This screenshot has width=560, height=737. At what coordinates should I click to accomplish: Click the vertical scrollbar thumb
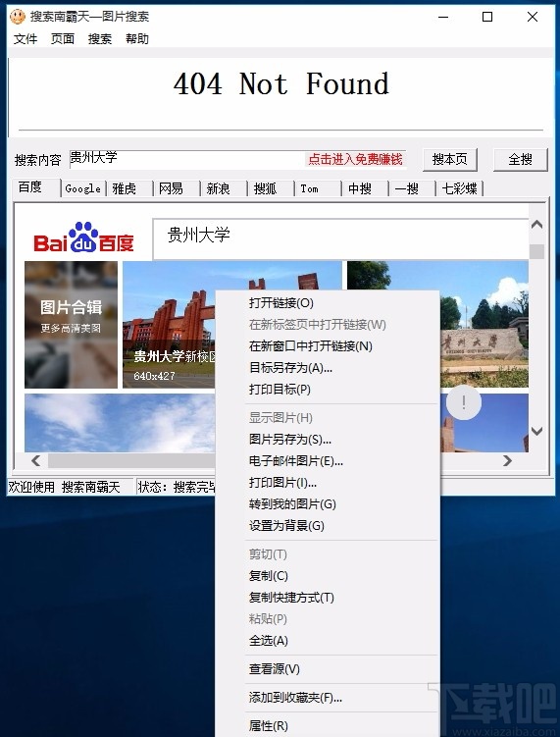tap(537, 251)
